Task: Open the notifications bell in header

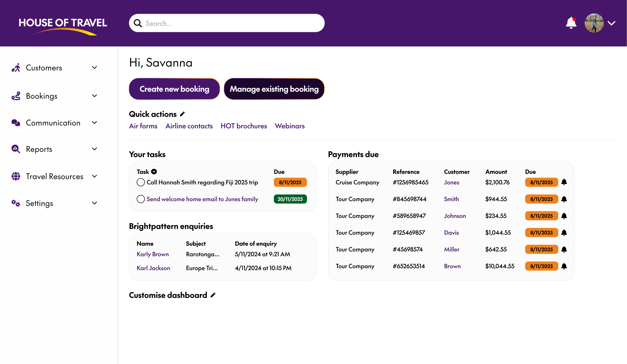Action: point(571,23)
